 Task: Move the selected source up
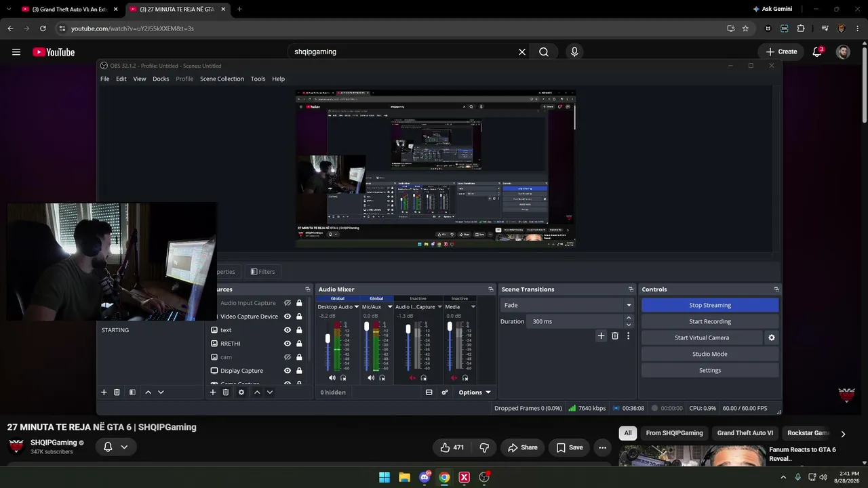(x=257, y=392)
